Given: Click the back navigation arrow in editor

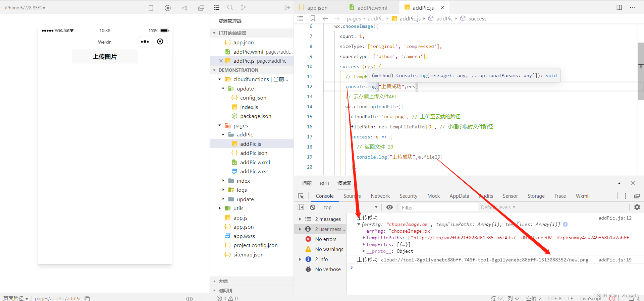Looking at the screenshot, I should click(x=325, y=18).
